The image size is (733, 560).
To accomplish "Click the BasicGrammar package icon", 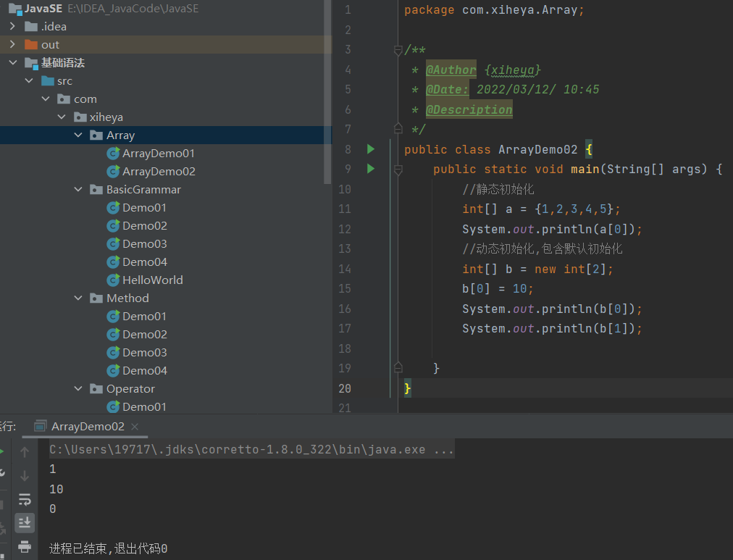I will click(96, 189).
